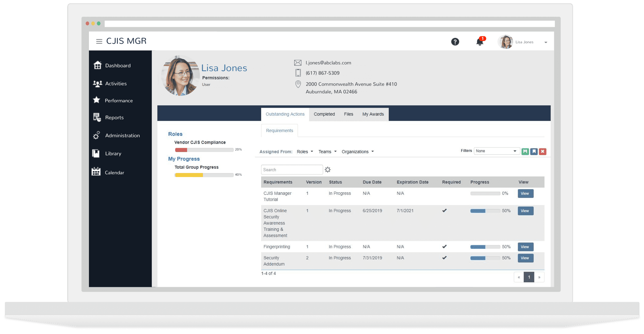Click Lisa Jones large profile photo
The image size is (644, 334).
(x=181, y=76)
